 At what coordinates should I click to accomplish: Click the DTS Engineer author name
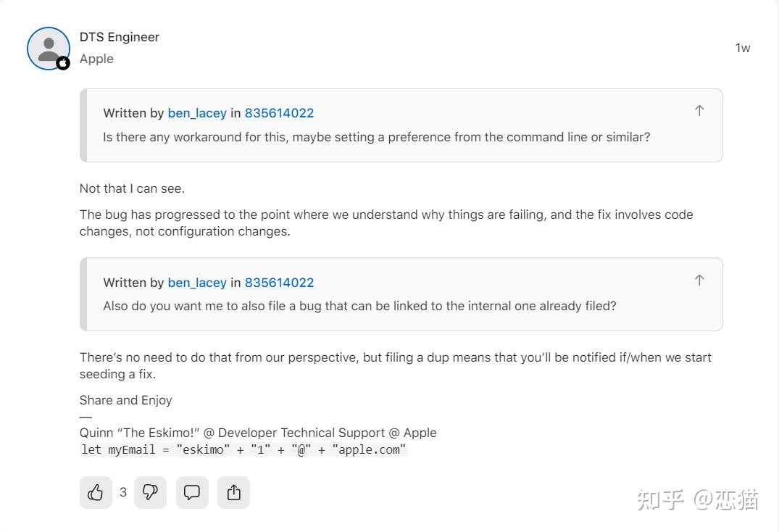coord(120,37)
